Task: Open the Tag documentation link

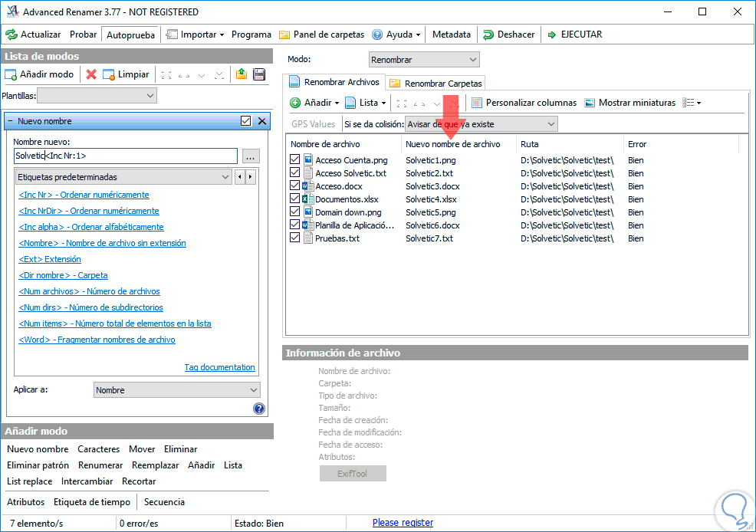Action: 220,367
